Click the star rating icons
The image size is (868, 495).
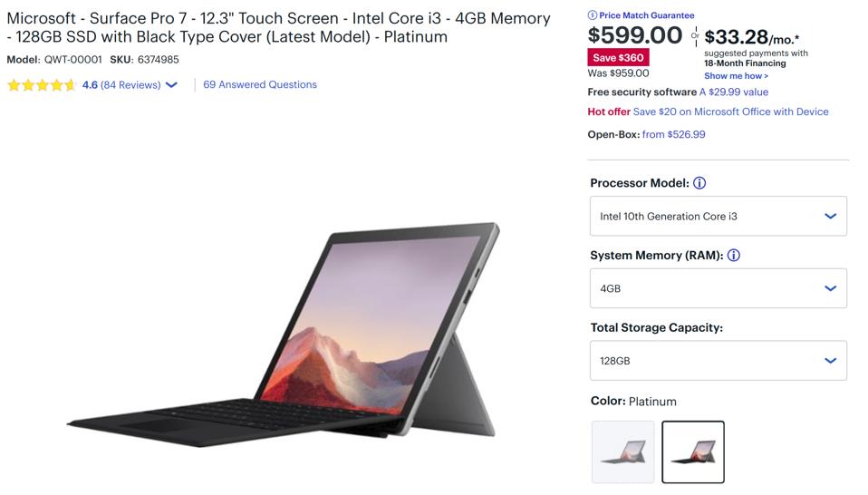coord(41,85)
